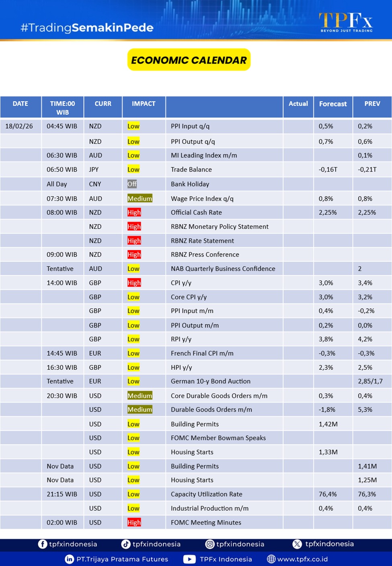The image size is (392, 566).
Task: Click the Forecast column header
Action: coord(332,104)
